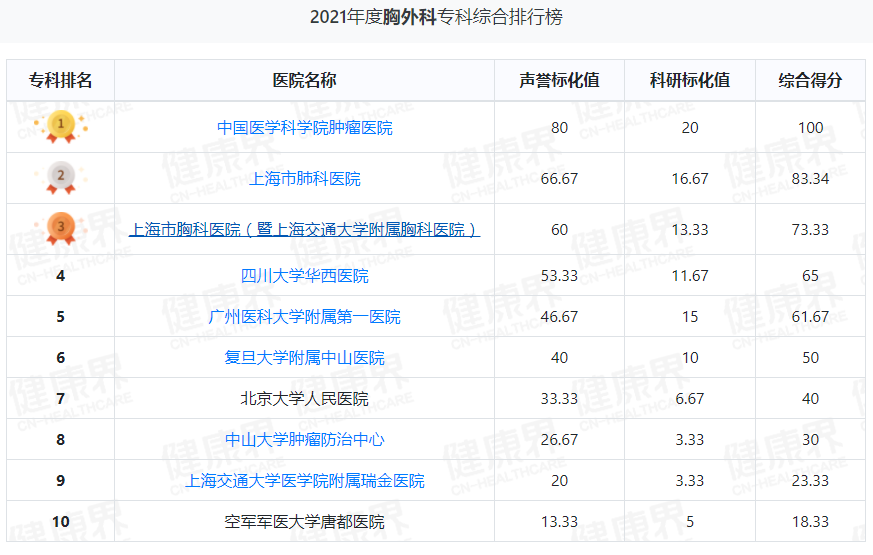Select the 空军军医大学唐都医院 name text
The image size is (873, 555).
pyautogui.click(x=305, y=522)
